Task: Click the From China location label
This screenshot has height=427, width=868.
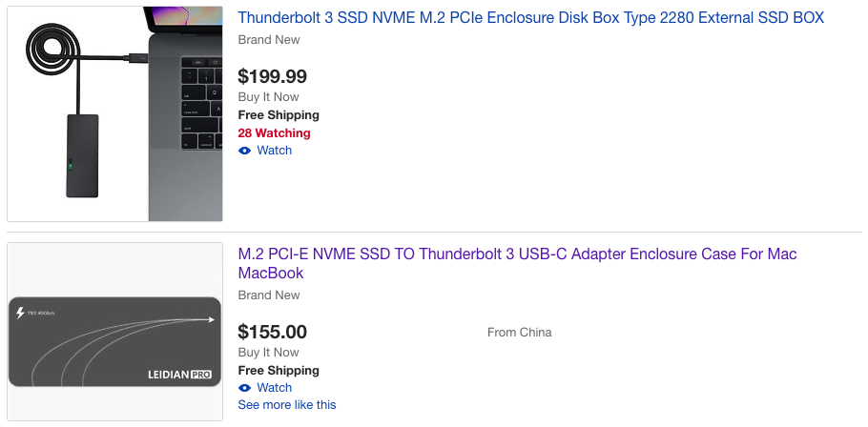Action: 519,333
